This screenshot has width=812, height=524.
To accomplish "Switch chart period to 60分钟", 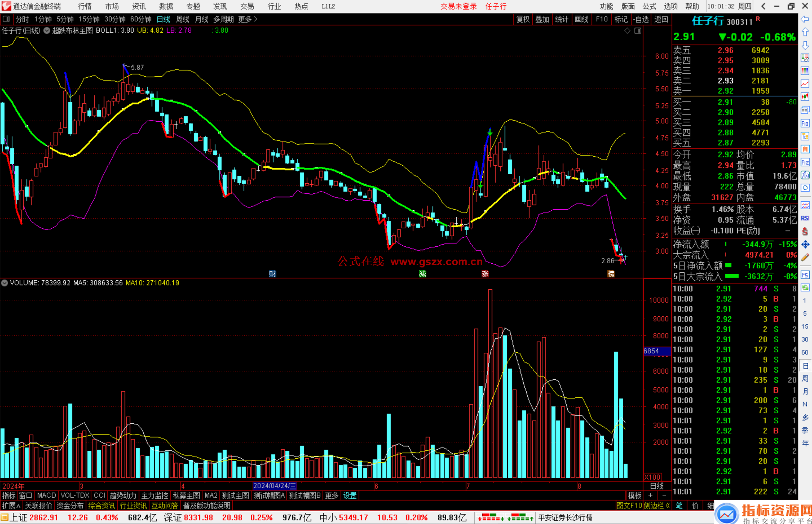I will click(141, 19).
